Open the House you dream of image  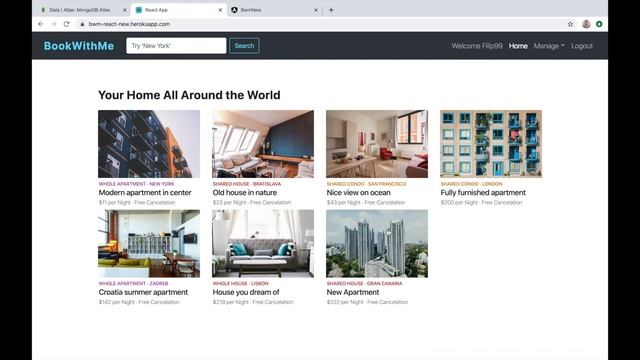263,244
